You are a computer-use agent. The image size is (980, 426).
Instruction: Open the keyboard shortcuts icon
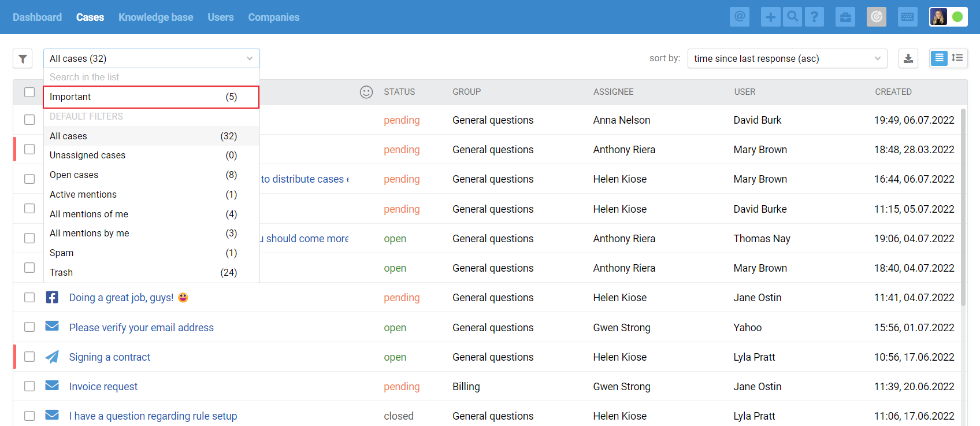[908, 17]
